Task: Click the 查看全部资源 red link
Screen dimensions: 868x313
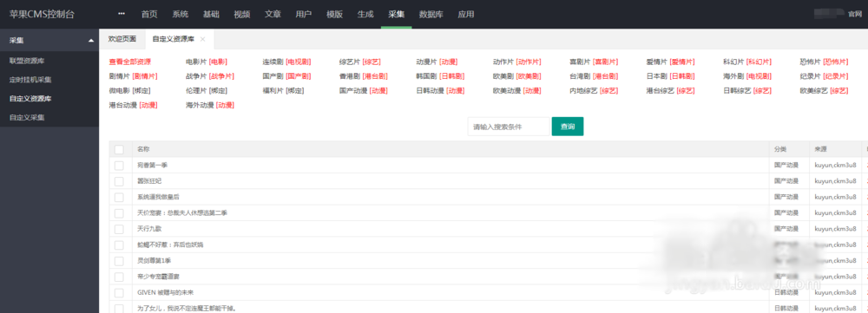Action: tap(130, 62)
